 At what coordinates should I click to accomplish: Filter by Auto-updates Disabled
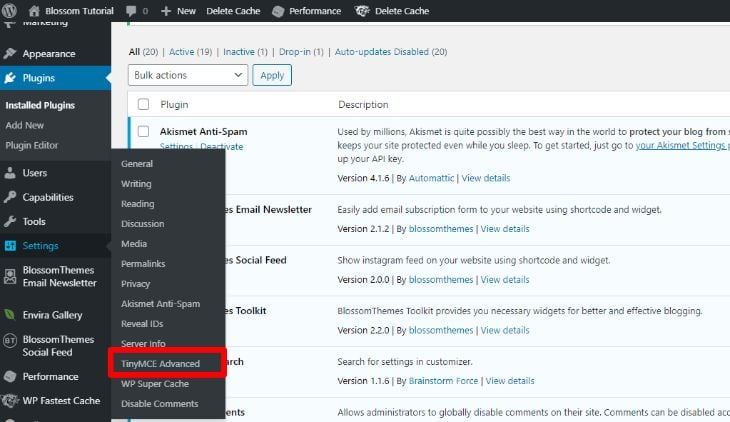(x=382, y=52)
